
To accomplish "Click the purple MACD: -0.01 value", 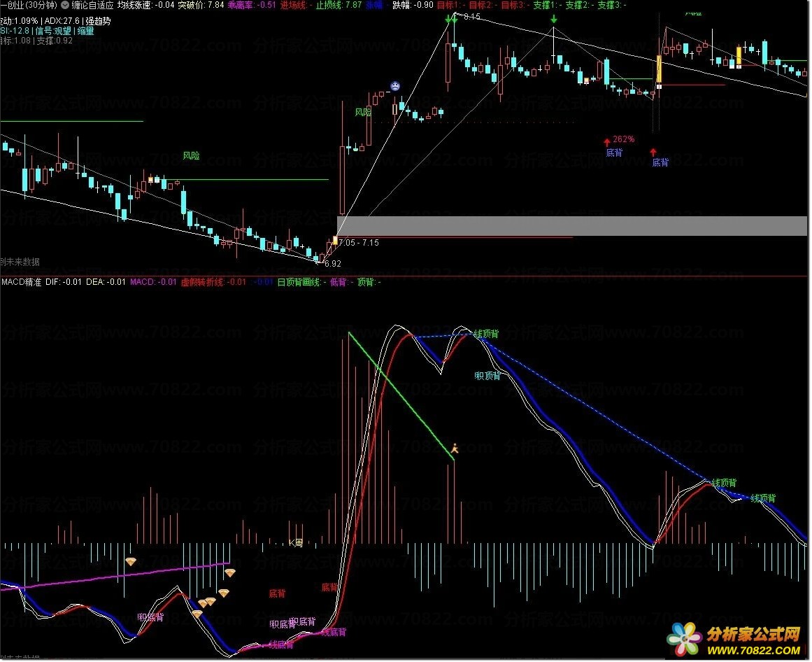I will pyautogui.click(x=153, y=282).
